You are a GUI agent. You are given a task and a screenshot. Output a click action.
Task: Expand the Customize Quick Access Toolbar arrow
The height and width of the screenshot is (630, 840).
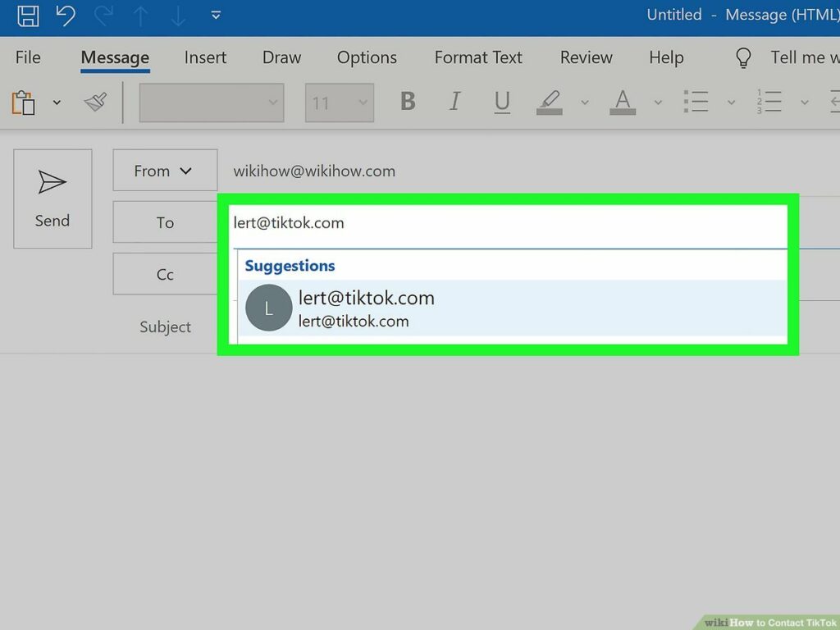click(x=215, y=16)
